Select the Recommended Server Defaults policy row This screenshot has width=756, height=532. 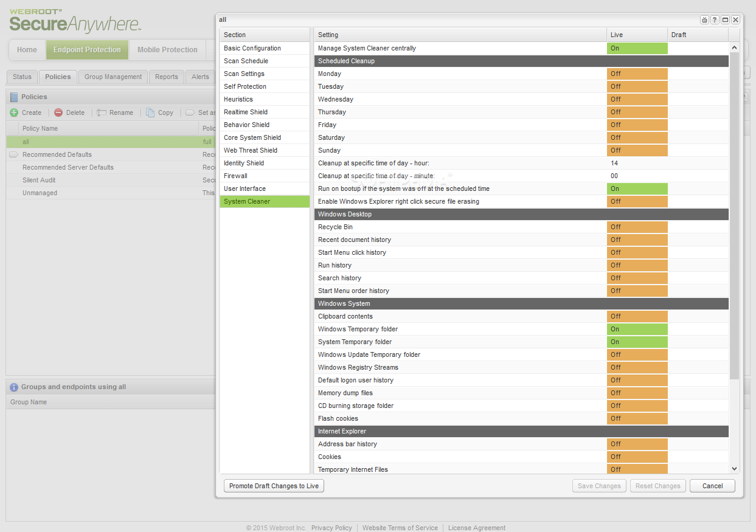[111, 167]
